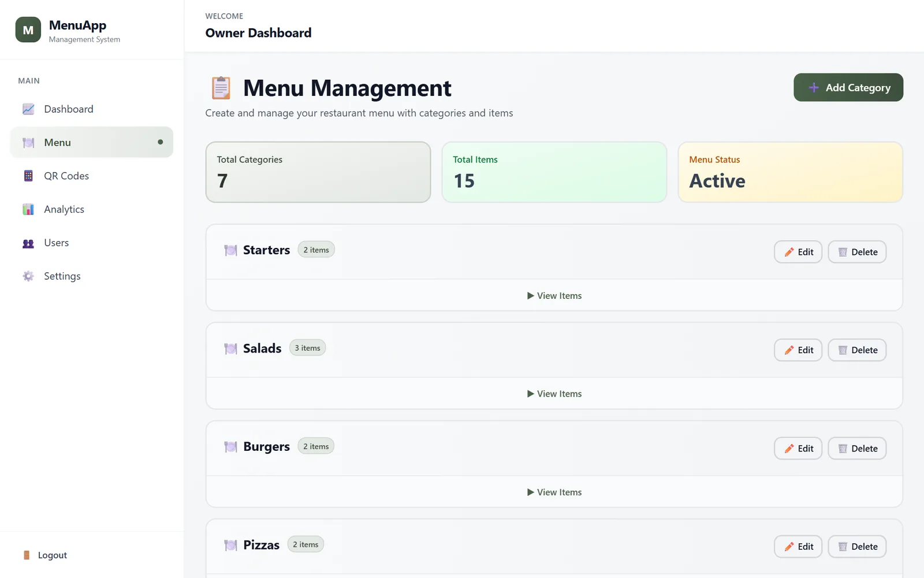Click the Logout door icon
The width and height of the screenshot is (924, 578).
tap(27, 555)
